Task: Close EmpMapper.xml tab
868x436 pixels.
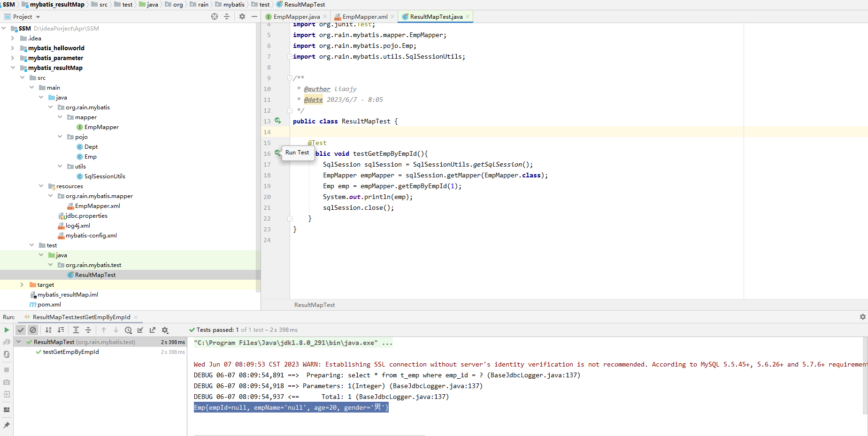Action: tap(392, 16)
